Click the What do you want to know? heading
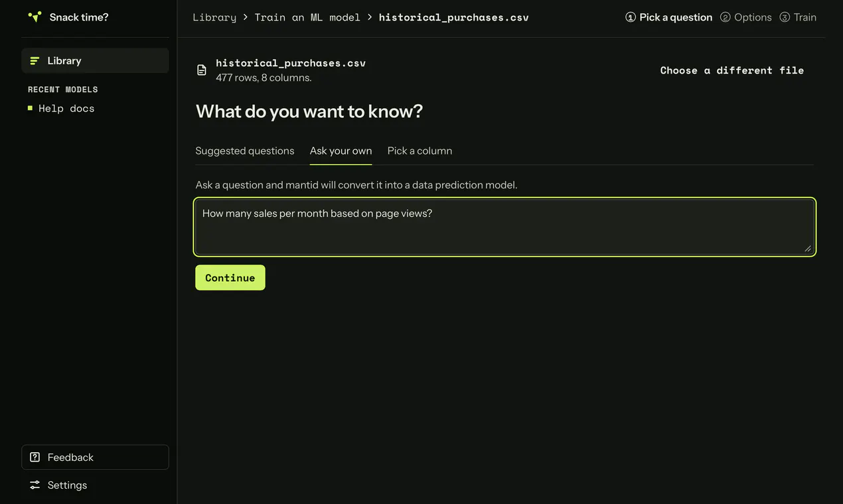This screenshot has width=843, height=504. 309,111
